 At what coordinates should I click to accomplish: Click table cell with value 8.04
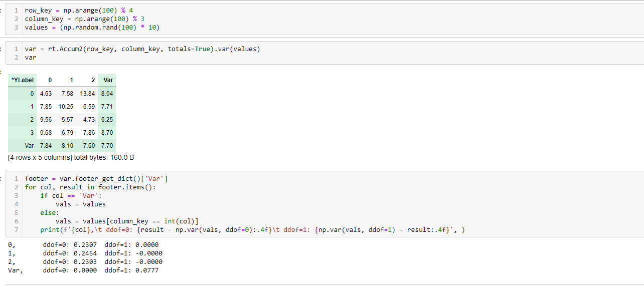(x=107, y=94)
